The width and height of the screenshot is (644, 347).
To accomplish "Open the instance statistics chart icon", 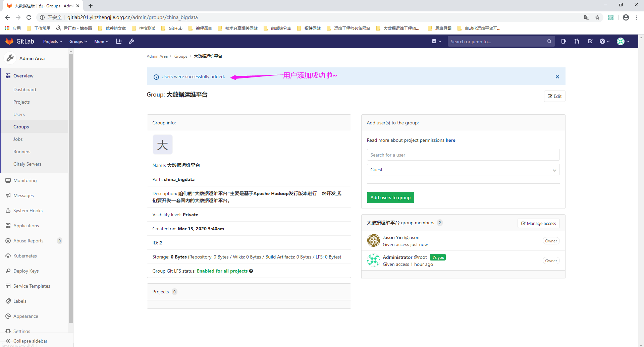I will (119, 41).
